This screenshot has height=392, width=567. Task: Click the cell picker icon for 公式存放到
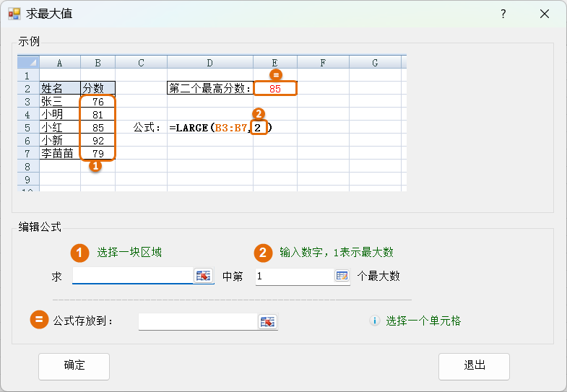(x=267, y=321)
